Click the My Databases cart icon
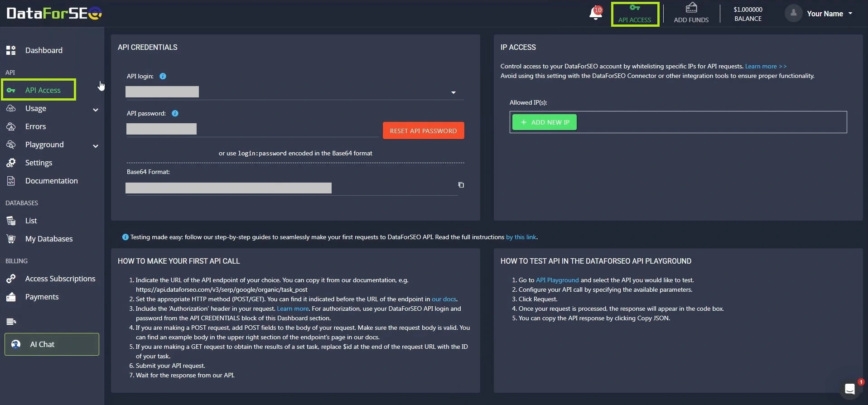The width and height of the screenshot is (868, 405). pos(11,239)
